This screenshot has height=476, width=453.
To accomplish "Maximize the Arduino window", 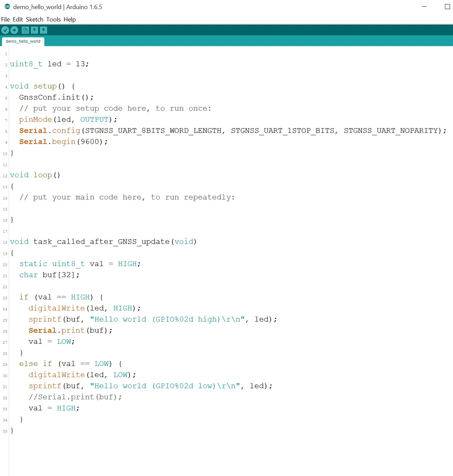I will pyautogui.click(x=447, y=7).
